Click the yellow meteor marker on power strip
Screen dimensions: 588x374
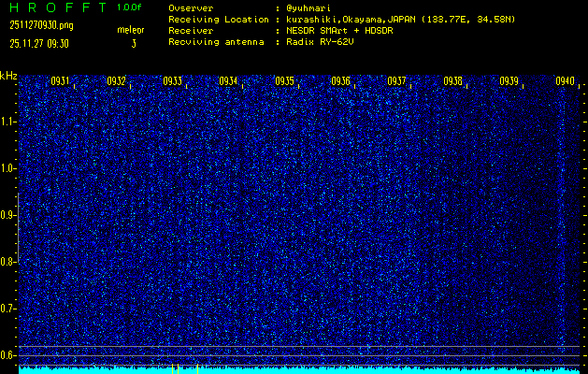pos(175,368)
